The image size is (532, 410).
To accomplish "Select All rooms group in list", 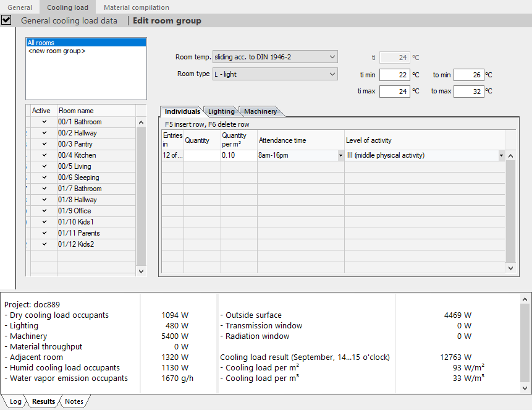I will pyautogui.click(x=86, y=43).
